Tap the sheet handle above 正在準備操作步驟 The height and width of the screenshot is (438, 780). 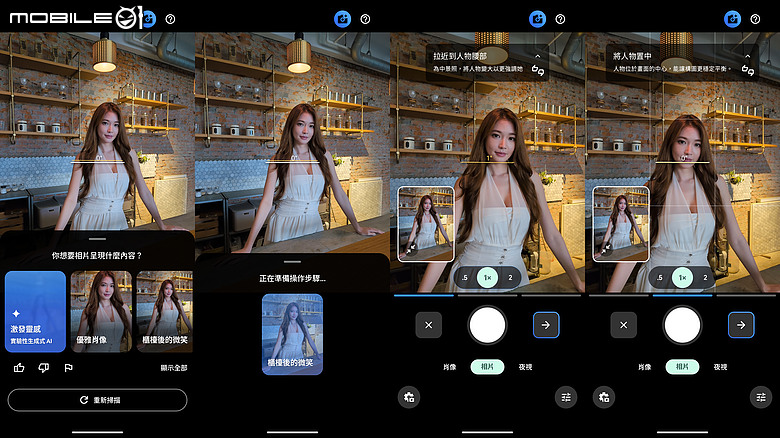tap(292, 262)
